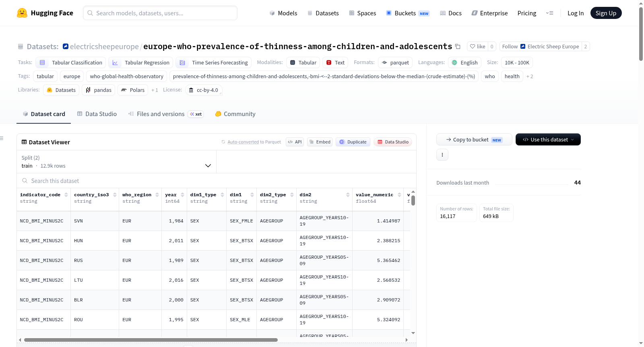The width and height of the screenshot is (644, 347).
Task: Click the page vertical scrollbar
Action: click(641, 34)
